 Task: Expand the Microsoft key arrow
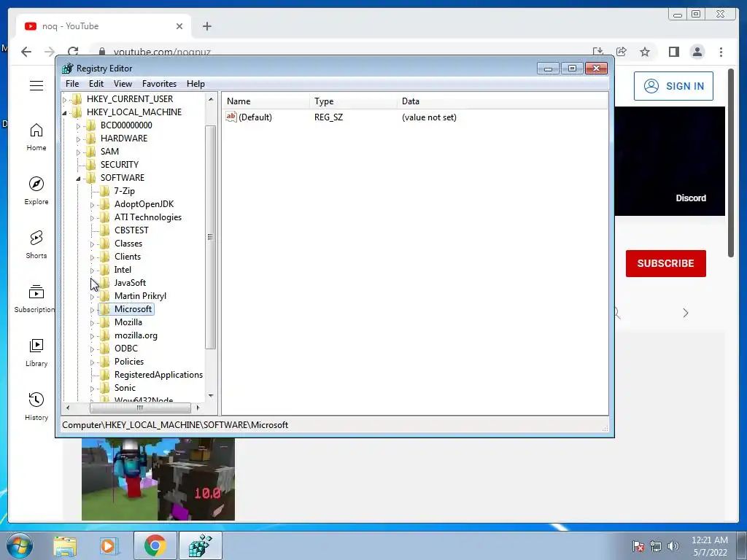[x=93, y=310]
